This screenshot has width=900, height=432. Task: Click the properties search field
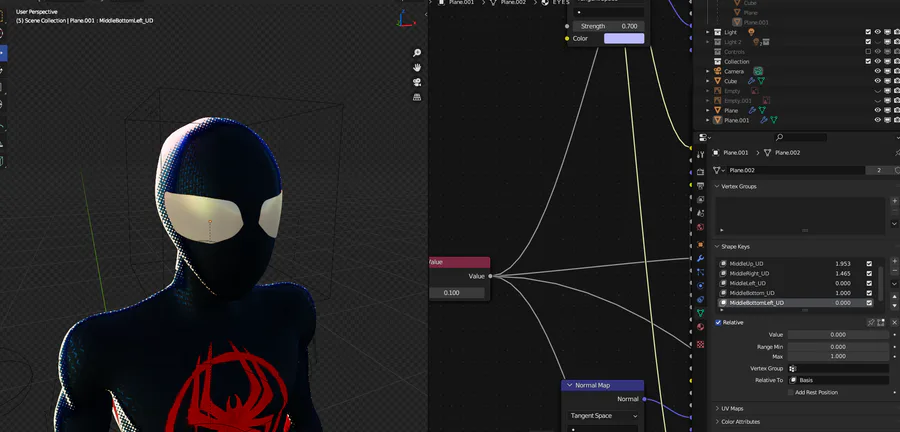(801, 138)
